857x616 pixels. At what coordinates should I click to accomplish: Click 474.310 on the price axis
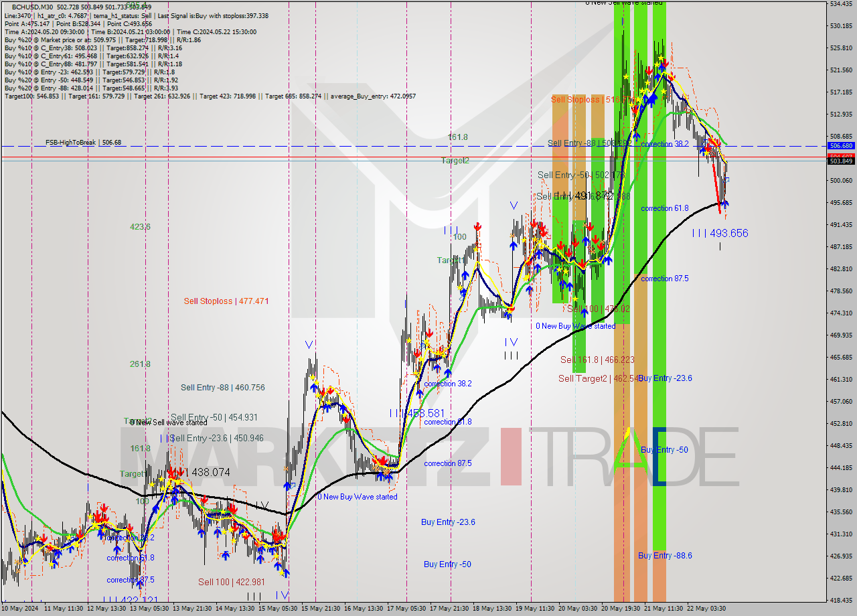tap(841, 313)
